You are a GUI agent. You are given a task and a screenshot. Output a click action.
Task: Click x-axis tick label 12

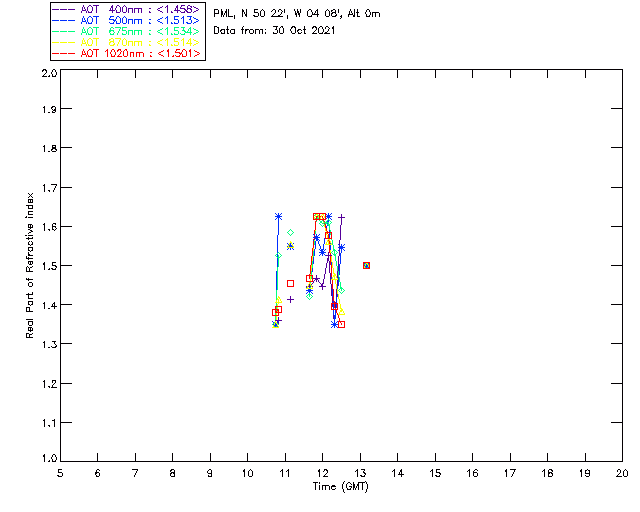[x=322, y=473]
